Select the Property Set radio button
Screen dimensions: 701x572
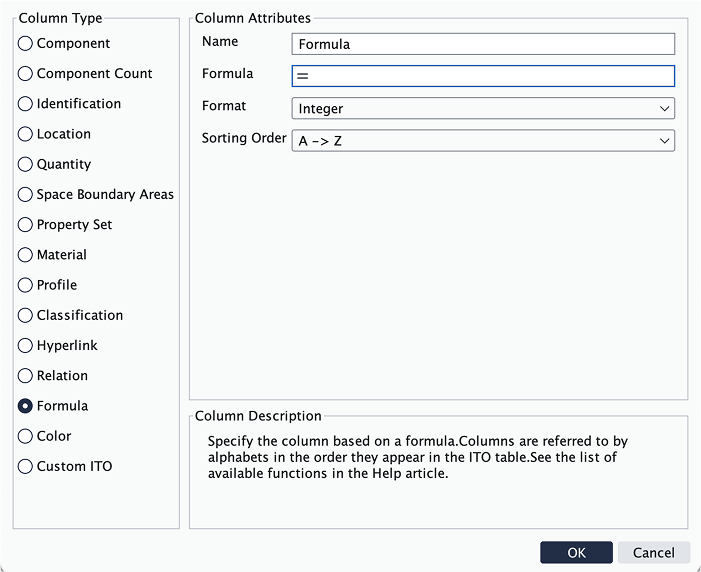pyautogui.click(x=26, y=225)
